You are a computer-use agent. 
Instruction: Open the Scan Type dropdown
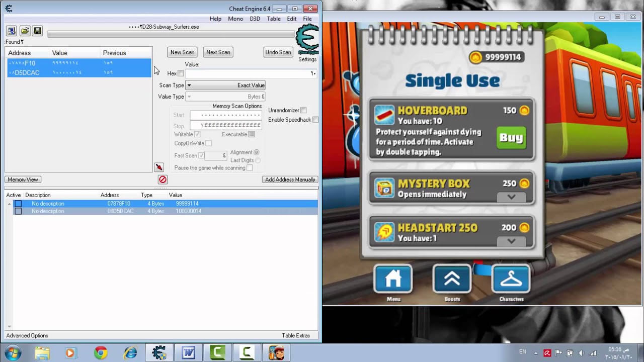tap(225, 85)
